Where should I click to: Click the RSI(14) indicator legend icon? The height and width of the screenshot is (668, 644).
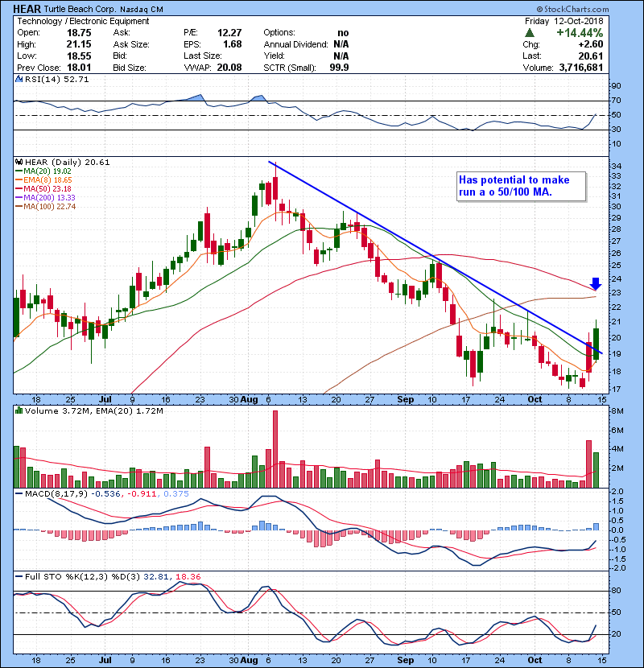(x=19, y=80)
